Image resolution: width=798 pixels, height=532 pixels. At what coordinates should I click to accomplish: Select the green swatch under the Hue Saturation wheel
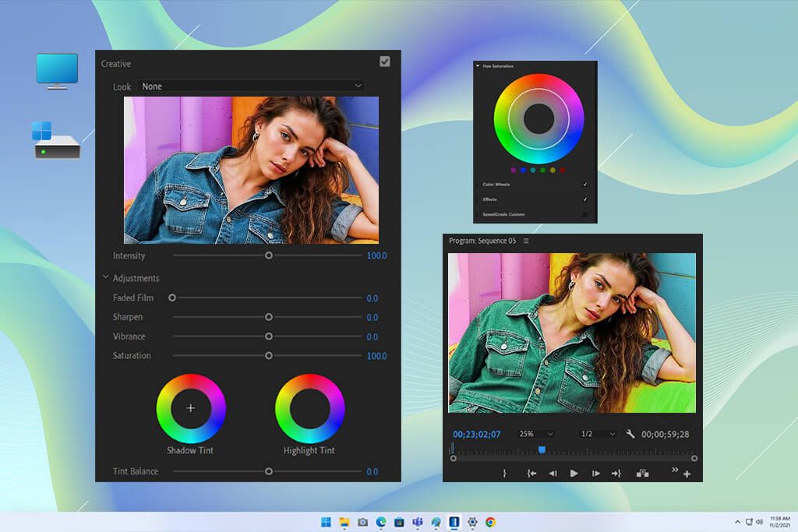coord(542,170)
